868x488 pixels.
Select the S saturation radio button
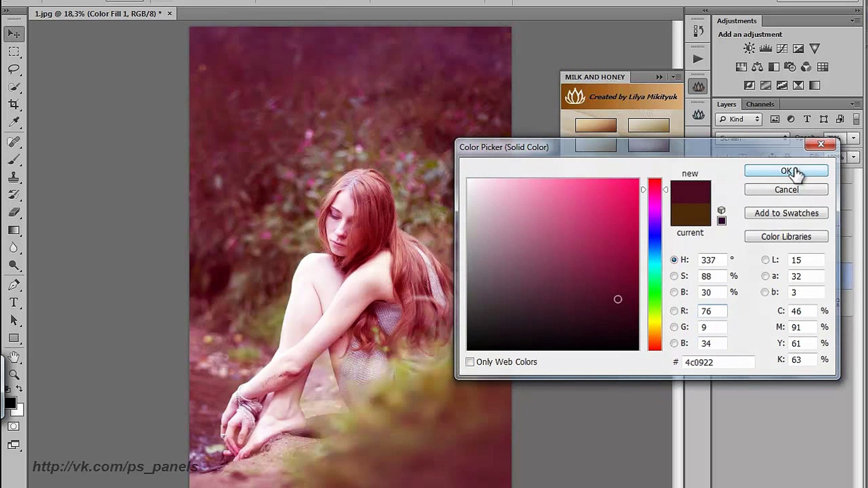coord(674,276)
